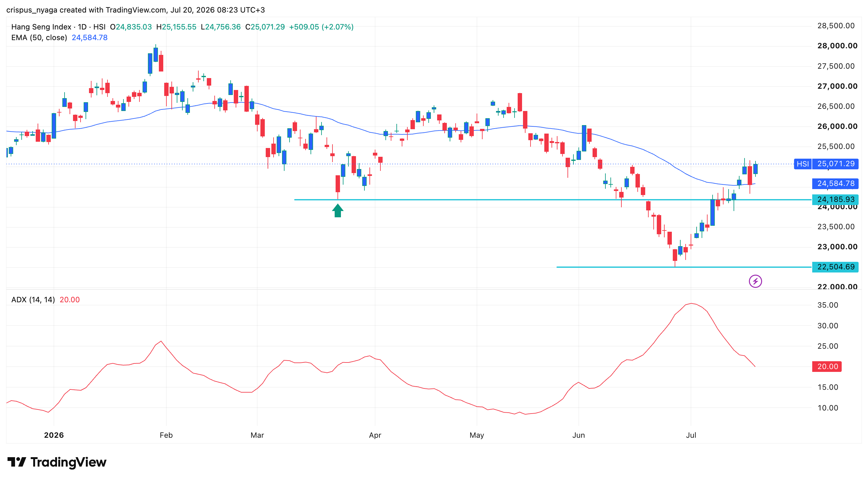Click the 25,500.00 price axis label
Image resolution: width=868 pixels, height=481 pixels.
836,146
